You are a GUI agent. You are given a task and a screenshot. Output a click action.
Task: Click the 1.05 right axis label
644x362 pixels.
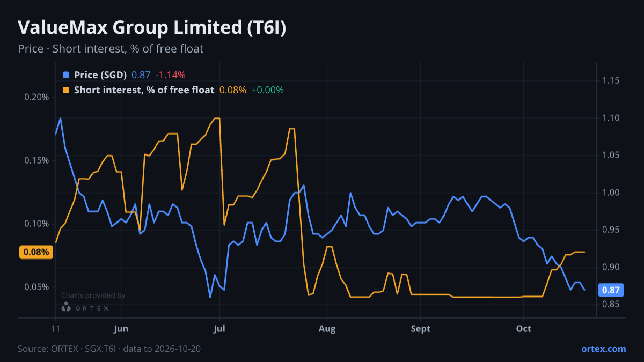coord(611,155)
